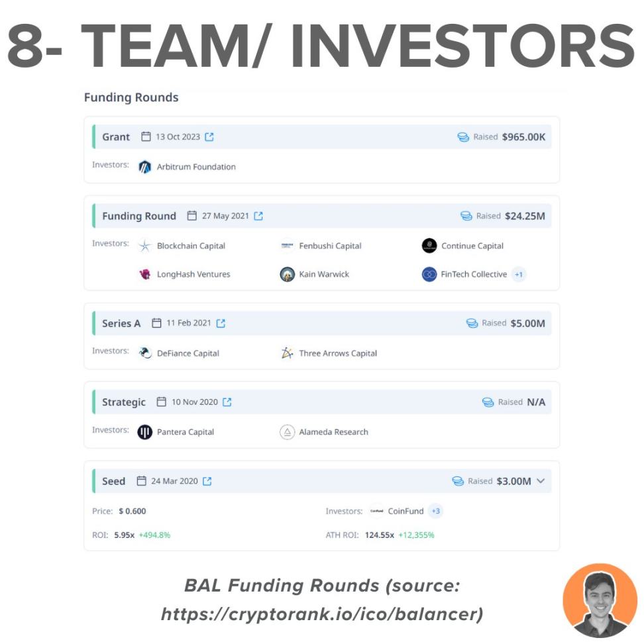The width and height of the screenshot is (644, 644).
Task: Open the Seed round external link icon
Action: click(x=207, y=481)
